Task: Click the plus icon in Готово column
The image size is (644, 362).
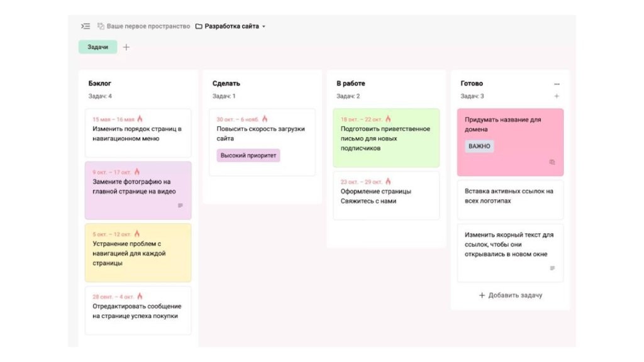Action: coord(557,96)
